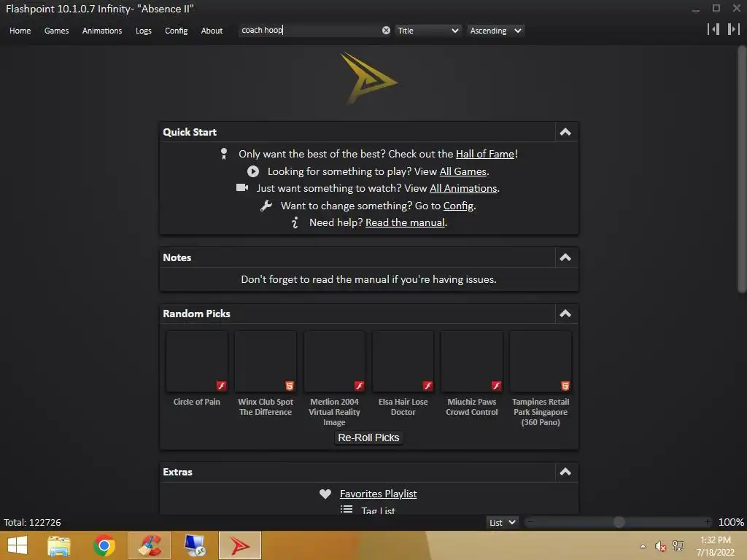The width and height of the screenshot is (747, 560).
Task: Click the Total: 122726 status text
Action: (32, 522)
